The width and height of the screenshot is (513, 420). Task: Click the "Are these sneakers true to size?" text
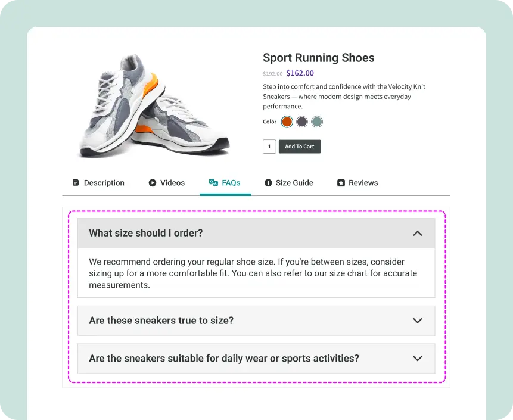[161, 321]
